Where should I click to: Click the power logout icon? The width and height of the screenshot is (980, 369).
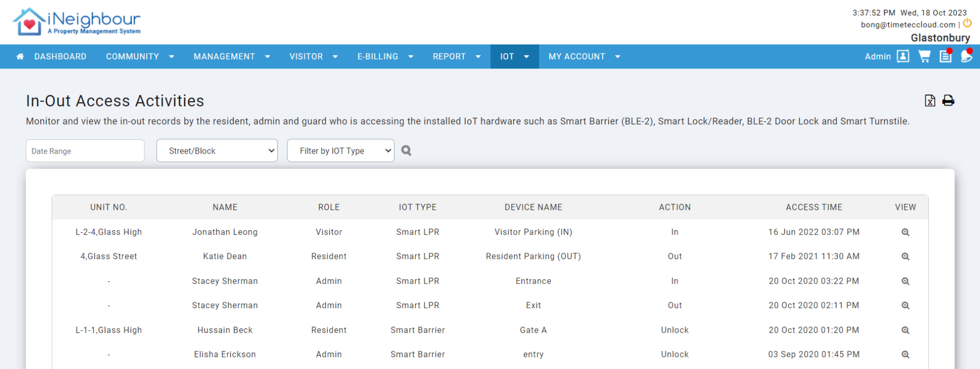(x=967, y=23)
